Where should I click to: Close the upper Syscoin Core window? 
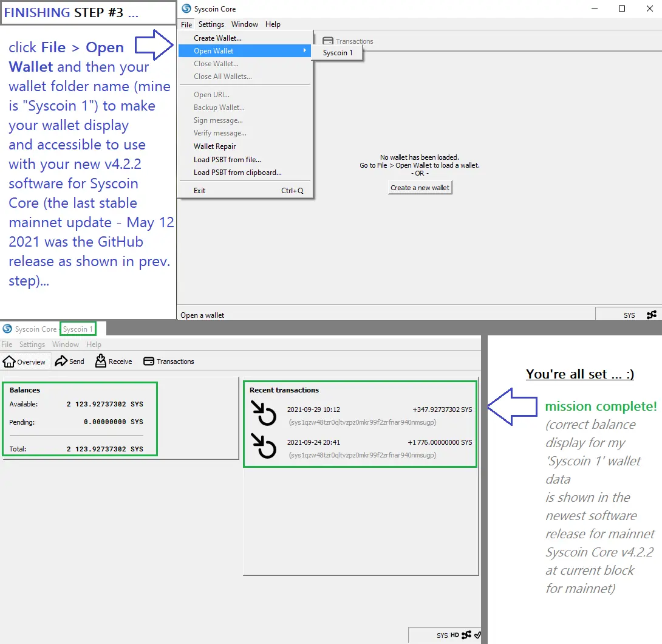pos(650,9)
